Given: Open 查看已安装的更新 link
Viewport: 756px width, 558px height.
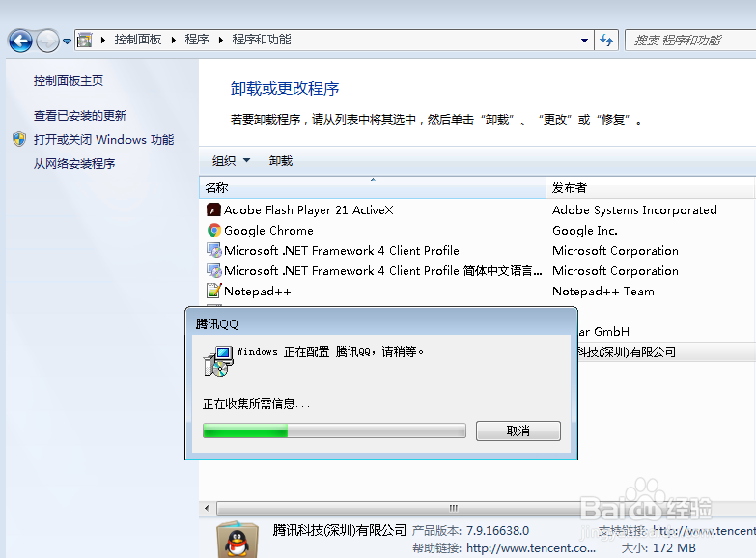Looking at the screenshot, I should pos(80,115).
